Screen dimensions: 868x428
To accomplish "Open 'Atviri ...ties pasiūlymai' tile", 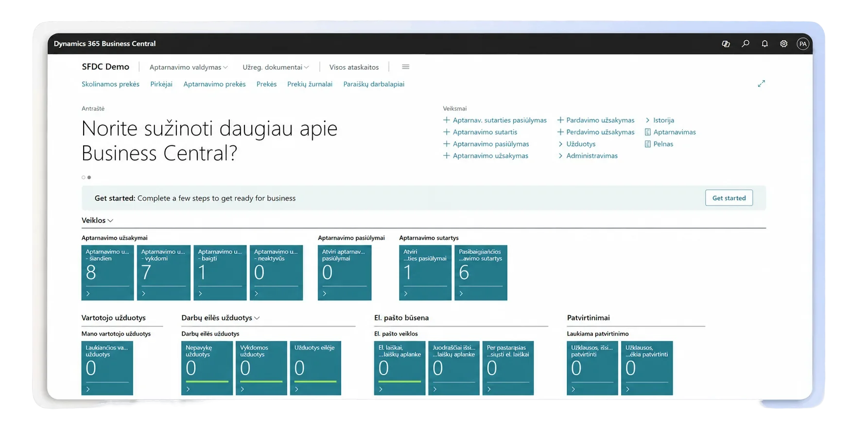I will point(425,273).
